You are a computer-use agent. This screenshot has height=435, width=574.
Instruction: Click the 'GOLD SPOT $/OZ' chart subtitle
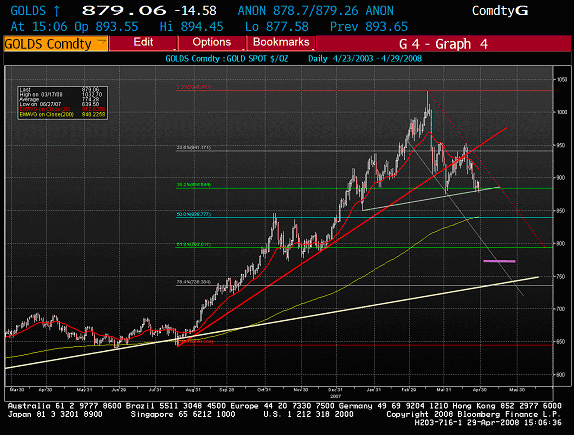pos(257,59)
